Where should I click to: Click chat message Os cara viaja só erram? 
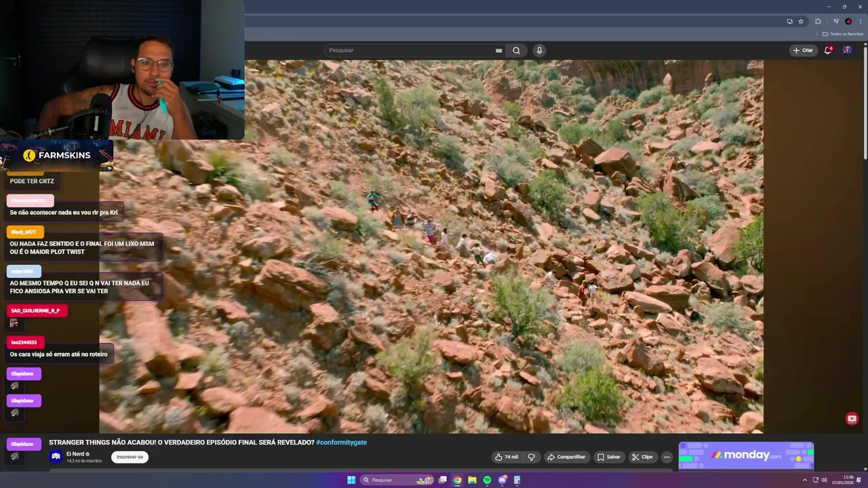pyautogui.click(x=58, y=354)
